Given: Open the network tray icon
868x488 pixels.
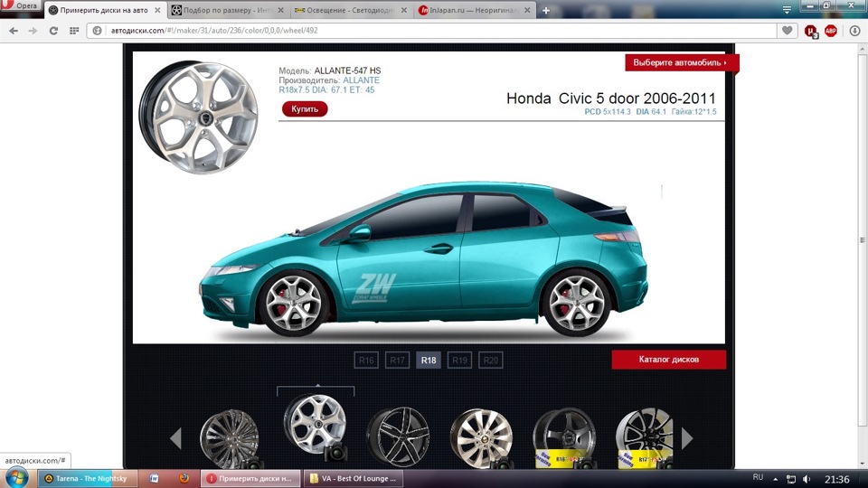Looking at the screenshot, I should pos(791,479).
